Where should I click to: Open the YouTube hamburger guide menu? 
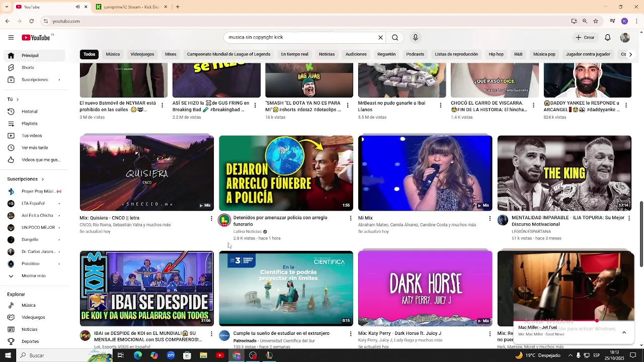pyautogui.click(x=11, y=37)
